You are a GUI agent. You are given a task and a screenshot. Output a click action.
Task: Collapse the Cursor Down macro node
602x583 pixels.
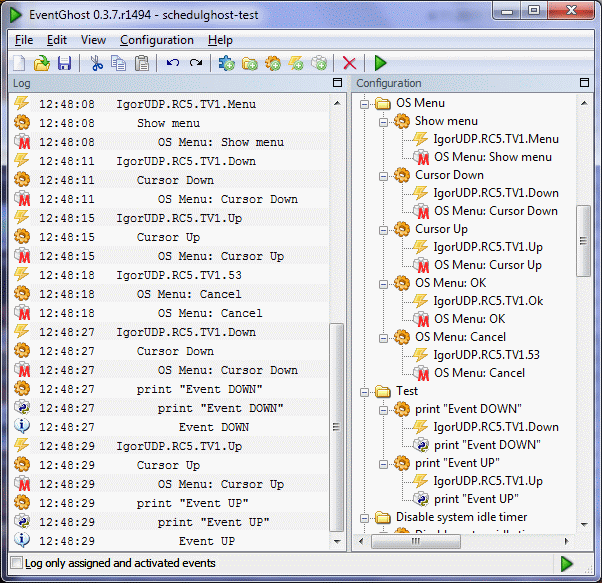(383, 176)
